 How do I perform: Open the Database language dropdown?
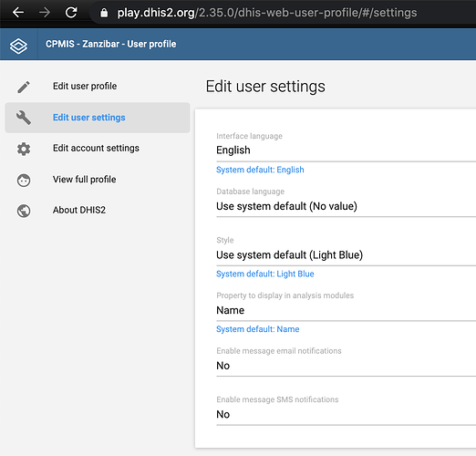tap(346, 206)
